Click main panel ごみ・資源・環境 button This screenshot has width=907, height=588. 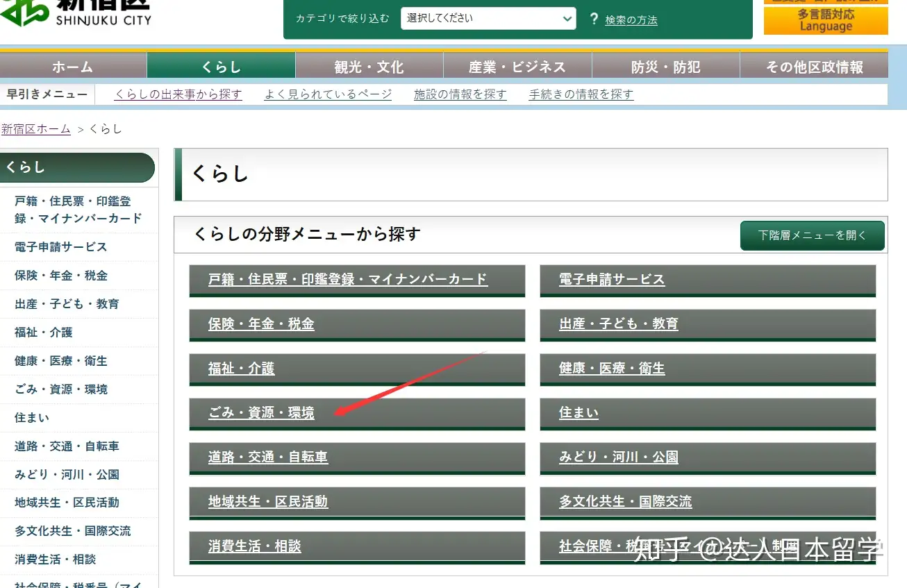click(357, 414)
